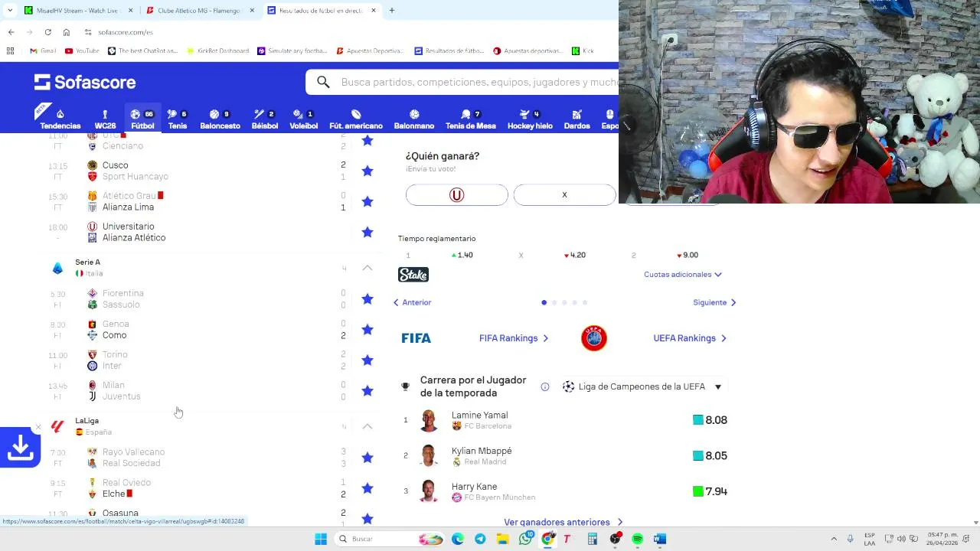
Task: Open the Fút. americano sport icon
Action: tap(356, 119)
